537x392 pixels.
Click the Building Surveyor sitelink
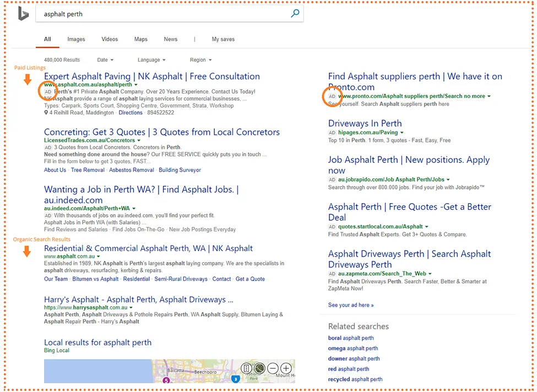[180, 170]
